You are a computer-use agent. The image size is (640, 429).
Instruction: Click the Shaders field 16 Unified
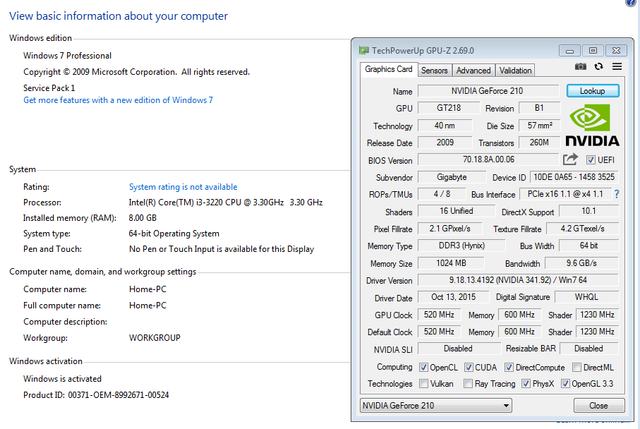click(x=456, y=211)
